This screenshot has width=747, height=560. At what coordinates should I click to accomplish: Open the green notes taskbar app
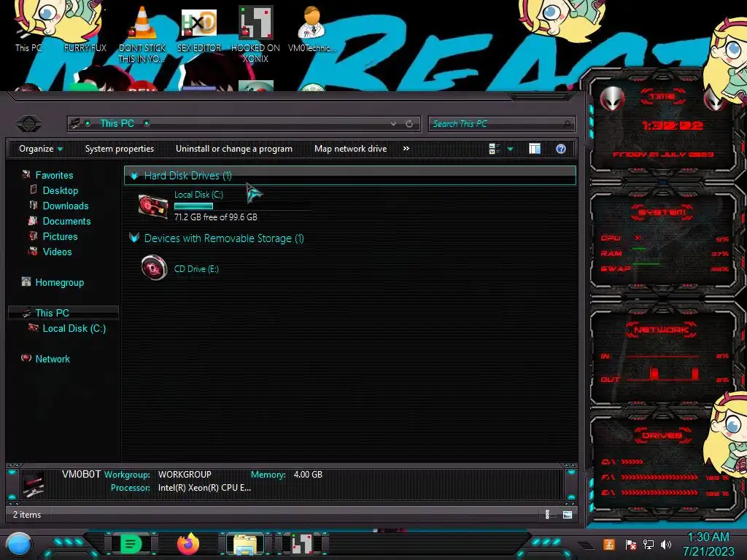[x=131, y=544]
